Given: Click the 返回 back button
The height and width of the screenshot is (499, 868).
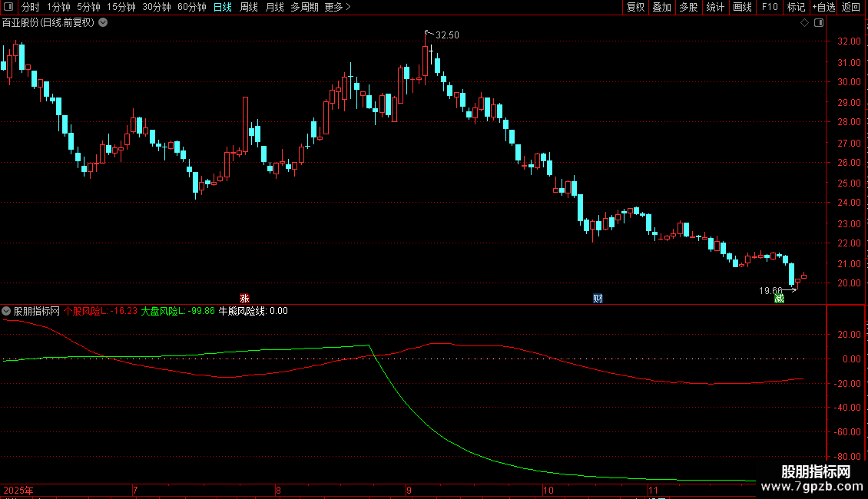Looking at the screenshot, I should pos(851,7).
